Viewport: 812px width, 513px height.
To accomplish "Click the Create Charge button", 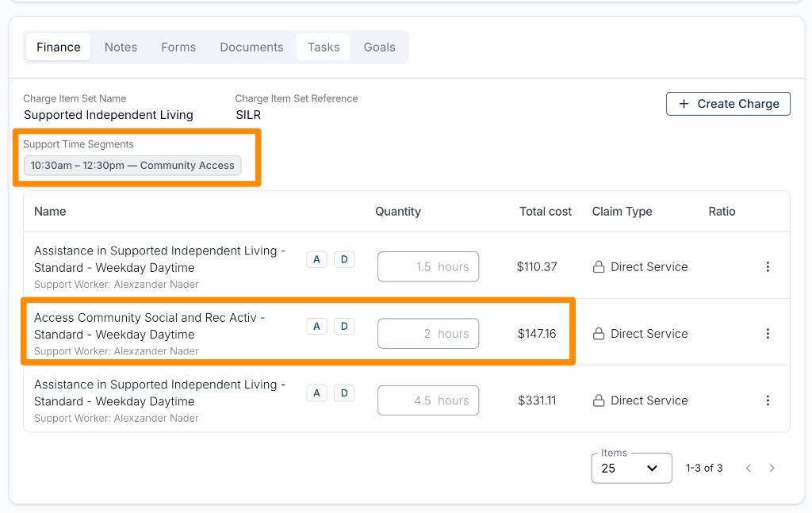I will coord(728,104).
